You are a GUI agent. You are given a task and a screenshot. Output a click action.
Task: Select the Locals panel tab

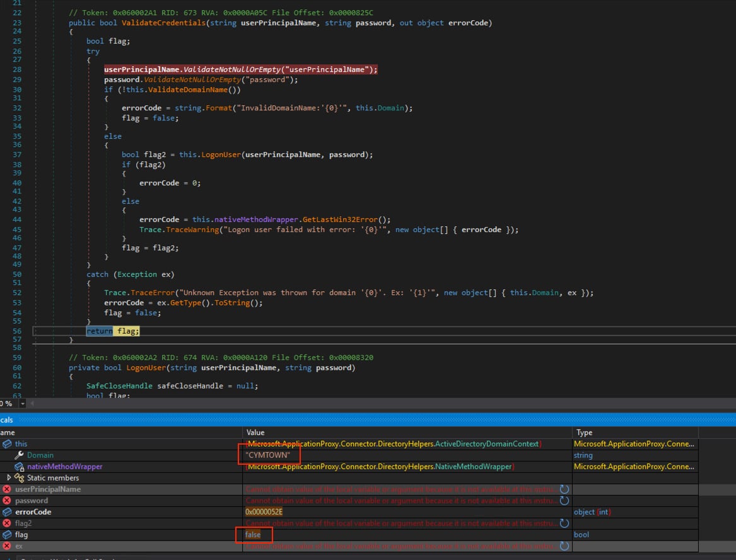coord(6,419)
